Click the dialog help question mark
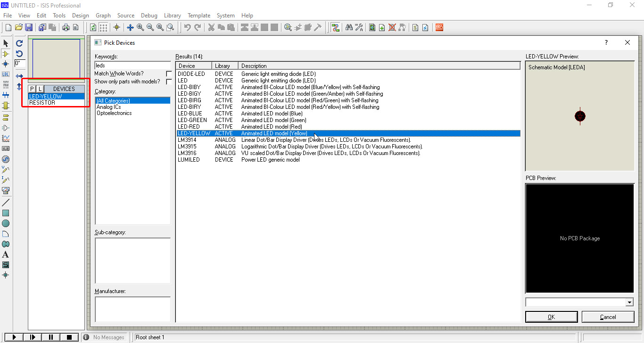 pos(606,42)
